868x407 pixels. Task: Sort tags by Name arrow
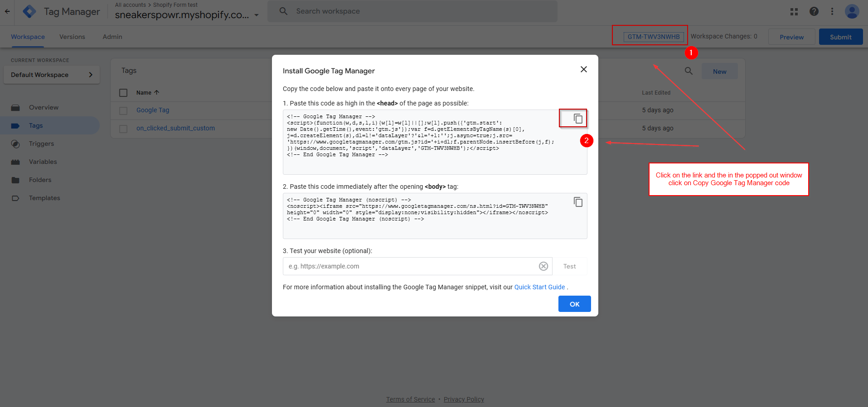click(x=157, y=92)
